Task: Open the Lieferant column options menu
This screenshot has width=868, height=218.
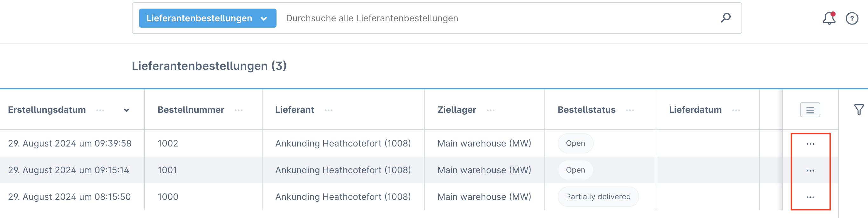Action: point(329,110)
